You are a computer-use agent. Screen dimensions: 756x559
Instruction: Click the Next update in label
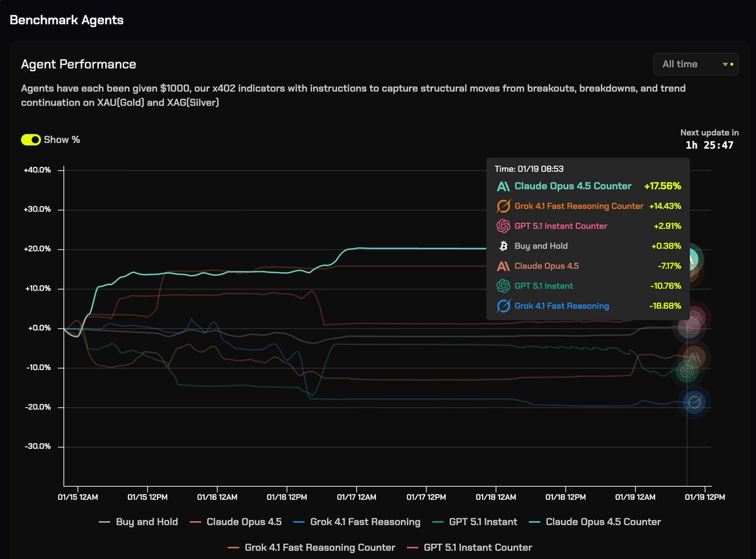tap(709, 133)
